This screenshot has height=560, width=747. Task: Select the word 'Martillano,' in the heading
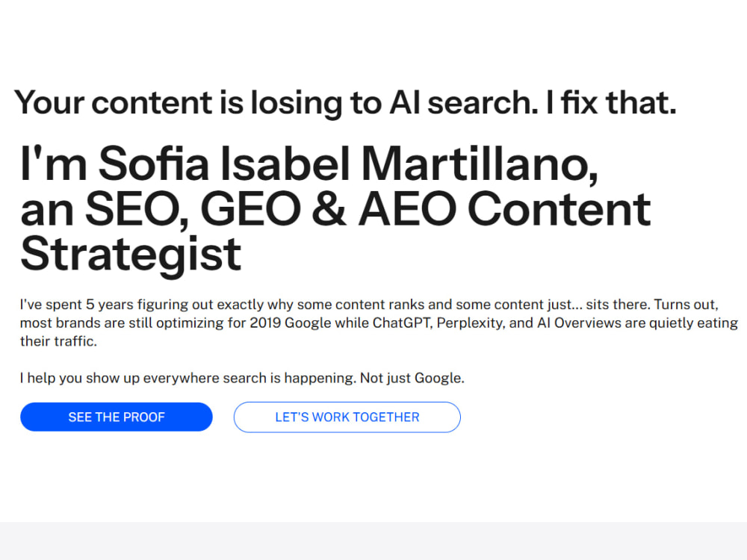480,164
